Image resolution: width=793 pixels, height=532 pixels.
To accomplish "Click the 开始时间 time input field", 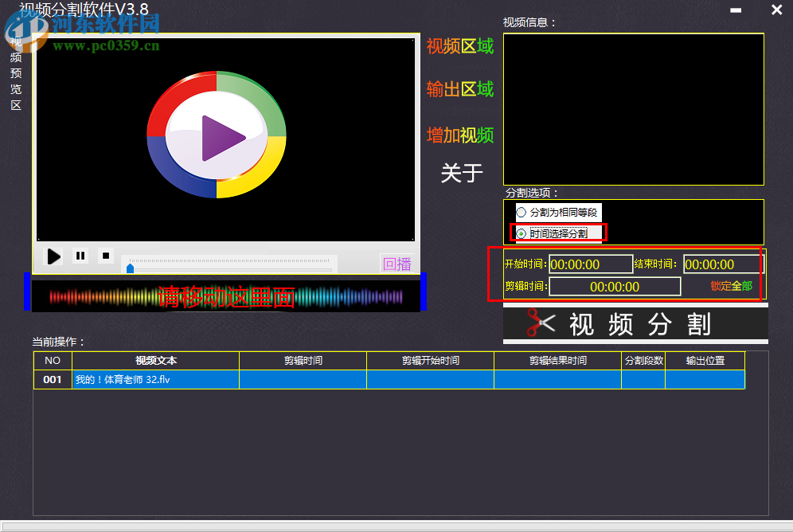I will (589, 264).
